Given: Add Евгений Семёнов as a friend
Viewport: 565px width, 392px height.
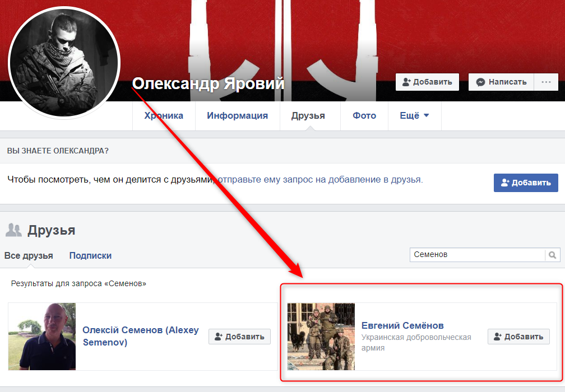Looking at the screenshot, I should pyautogui.click(x=518, y=337).
